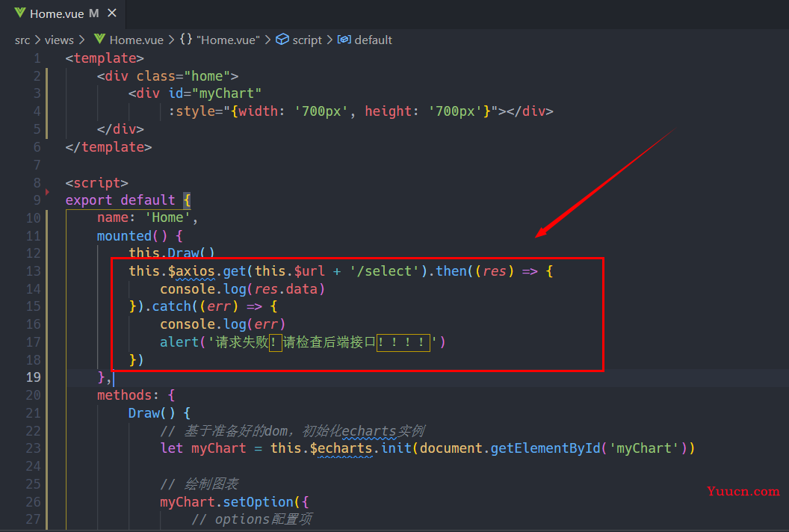Image resolution: width=789 pixels, height=532 pixels.
Task: Open the src breadcrumb folder
Action: tap(22, 40)
